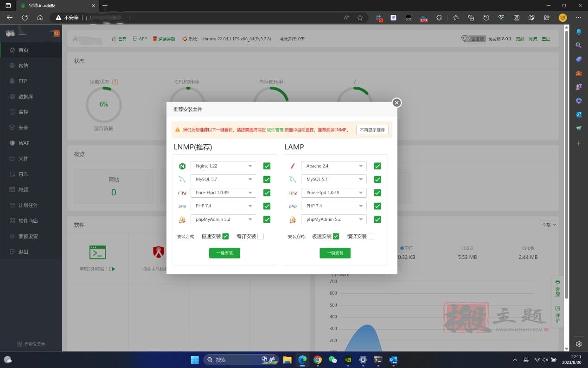Open Edge sidebar Outlook icon

point(579,114)
